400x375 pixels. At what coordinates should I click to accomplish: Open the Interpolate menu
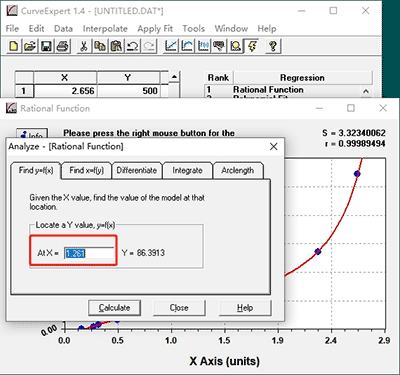(105, 29)
